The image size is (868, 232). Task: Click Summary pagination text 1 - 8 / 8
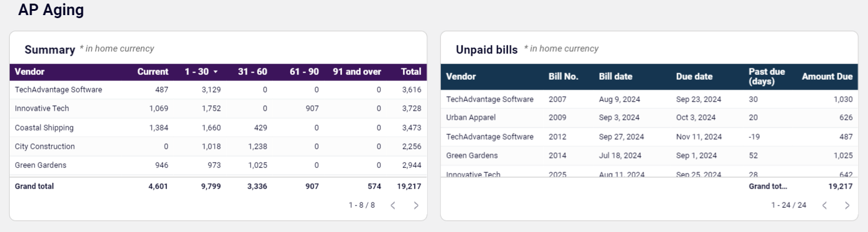(x=362, y=205)
